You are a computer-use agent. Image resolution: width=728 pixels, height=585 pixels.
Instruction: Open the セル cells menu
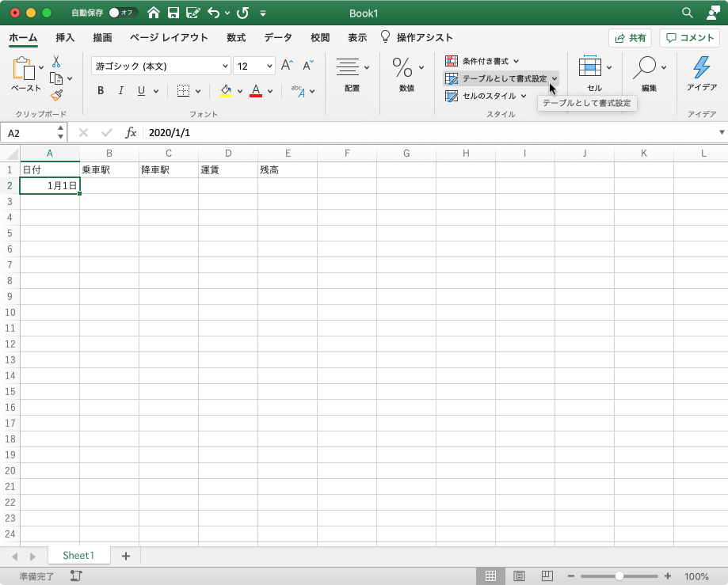coord(594,74)
